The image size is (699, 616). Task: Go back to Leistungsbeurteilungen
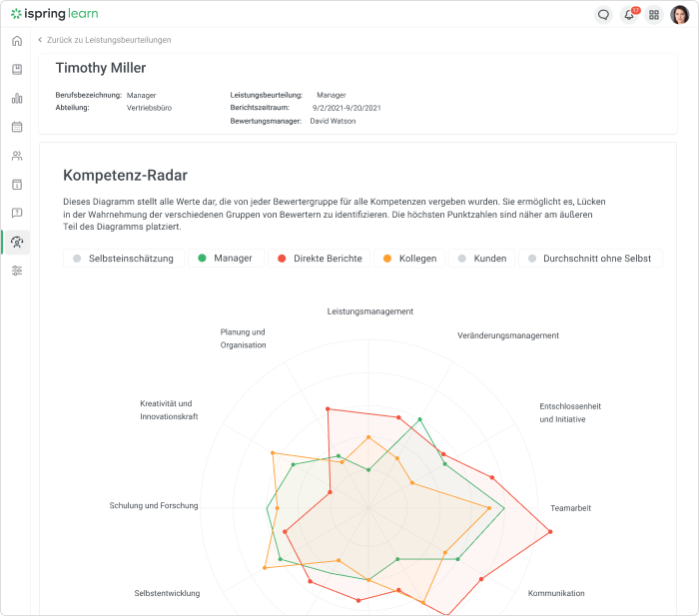click(x=105, y=40)
